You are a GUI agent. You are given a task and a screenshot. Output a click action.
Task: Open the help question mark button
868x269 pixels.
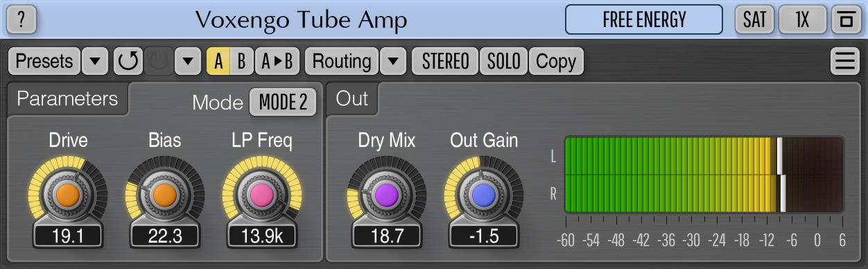(x=21, y=19)
